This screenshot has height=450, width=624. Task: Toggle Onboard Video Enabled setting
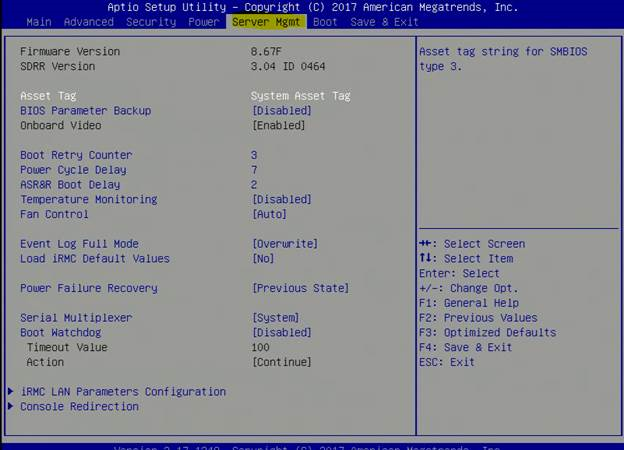click(x=277, y=126)
